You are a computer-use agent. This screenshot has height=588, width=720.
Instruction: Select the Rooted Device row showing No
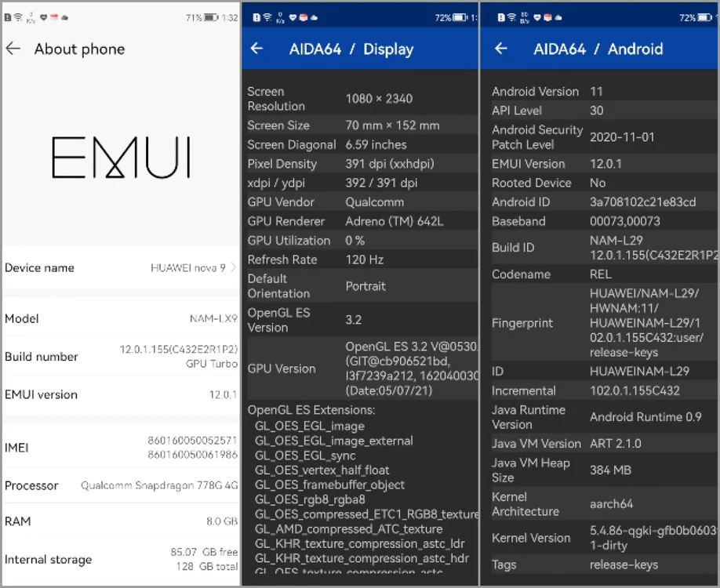coord(604,183)
